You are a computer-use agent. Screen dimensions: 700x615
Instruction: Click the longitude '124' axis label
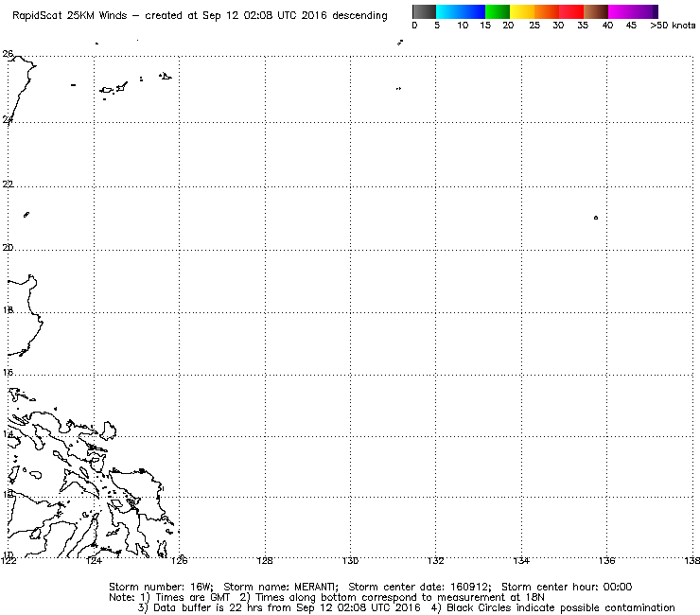94,560
